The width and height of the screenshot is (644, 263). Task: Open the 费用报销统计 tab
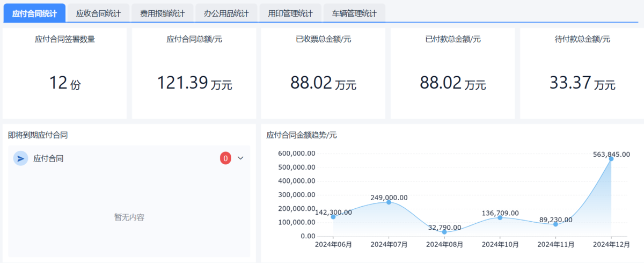(x=162, y=13)
